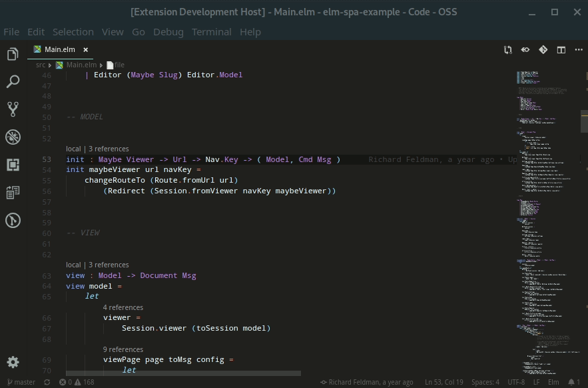
Task: Click the Open Changes compare icon
Action: [508, 49]
